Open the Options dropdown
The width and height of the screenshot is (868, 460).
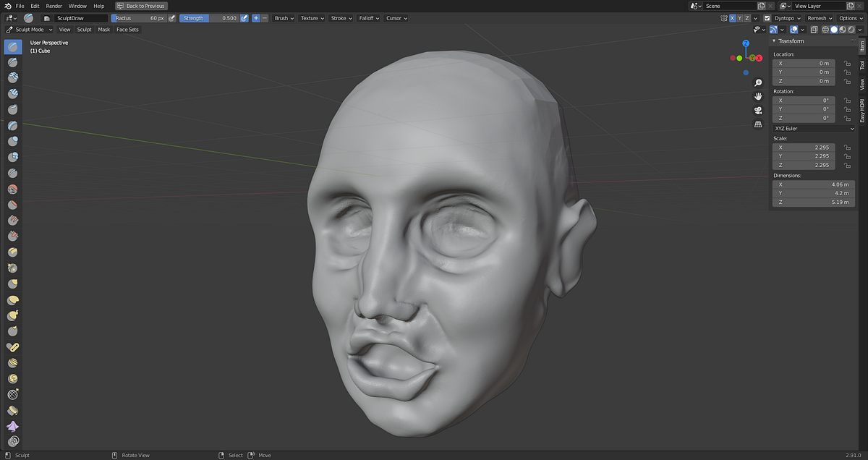851,18
